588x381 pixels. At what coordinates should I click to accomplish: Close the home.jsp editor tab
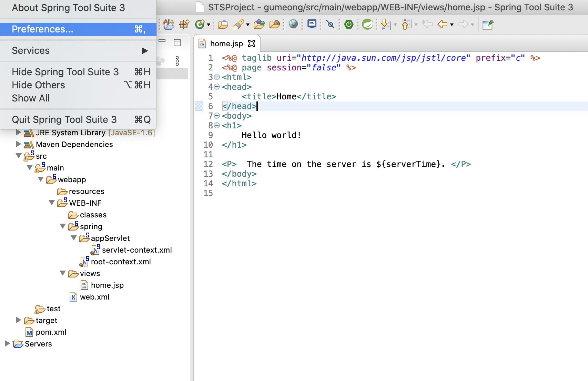pyautogui.click(x=252, y=43)
